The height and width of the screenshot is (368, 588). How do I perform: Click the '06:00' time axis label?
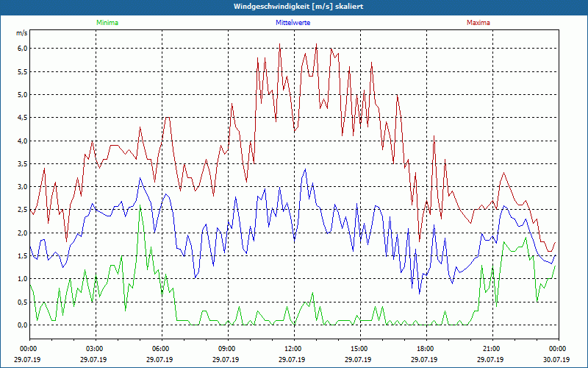tap(162, 349)
